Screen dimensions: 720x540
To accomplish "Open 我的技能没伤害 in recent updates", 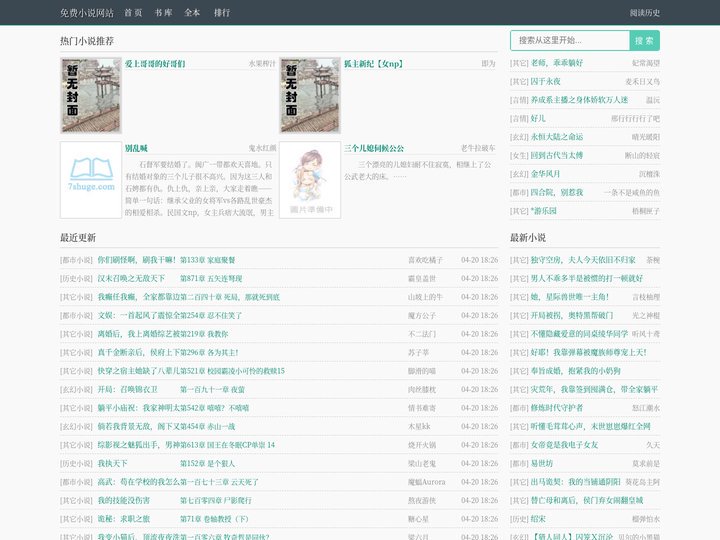I will click(124, 500).
